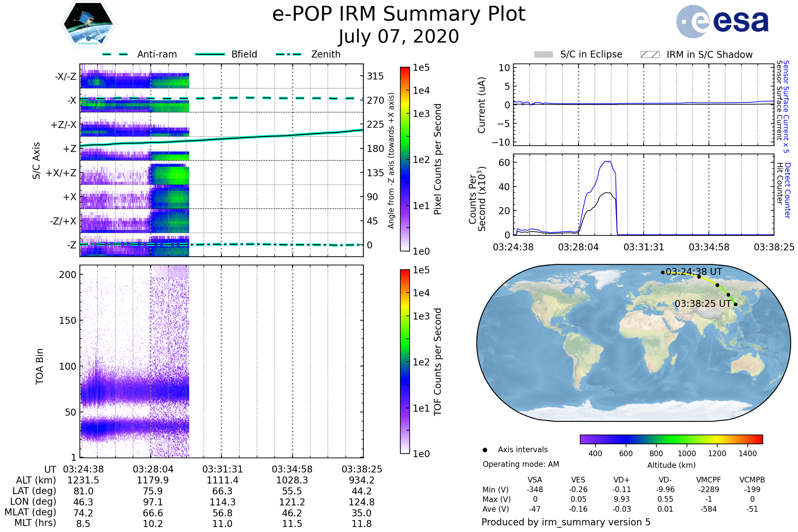The image size is (798, 532).
Task: Click the Pixel Counts per Second colorbar
Action: [x=405, y=159]
